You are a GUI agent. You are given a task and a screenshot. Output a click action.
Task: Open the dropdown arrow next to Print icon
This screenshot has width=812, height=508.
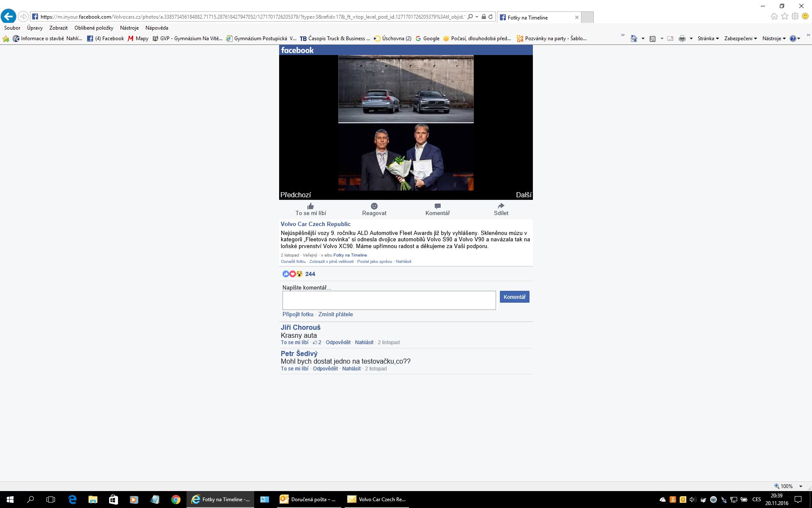click(x=691, y=39)
